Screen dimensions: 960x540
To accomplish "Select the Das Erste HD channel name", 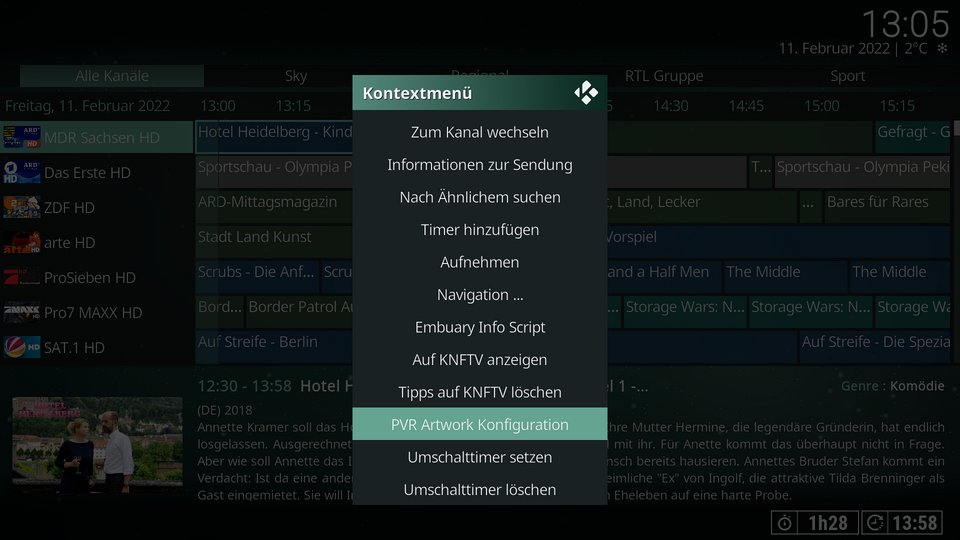I will click(88, 173).
